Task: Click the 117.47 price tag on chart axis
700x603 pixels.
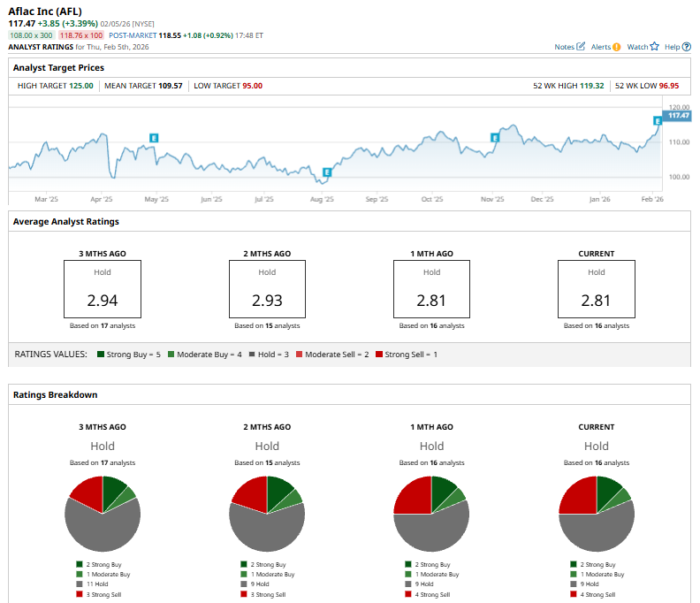Action: [x=678, y=116]
